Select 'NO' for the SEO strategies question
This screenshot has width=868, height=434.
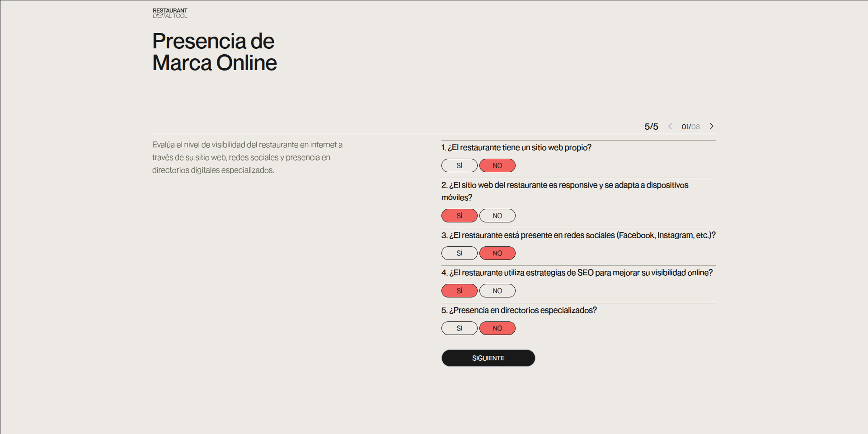497,291
